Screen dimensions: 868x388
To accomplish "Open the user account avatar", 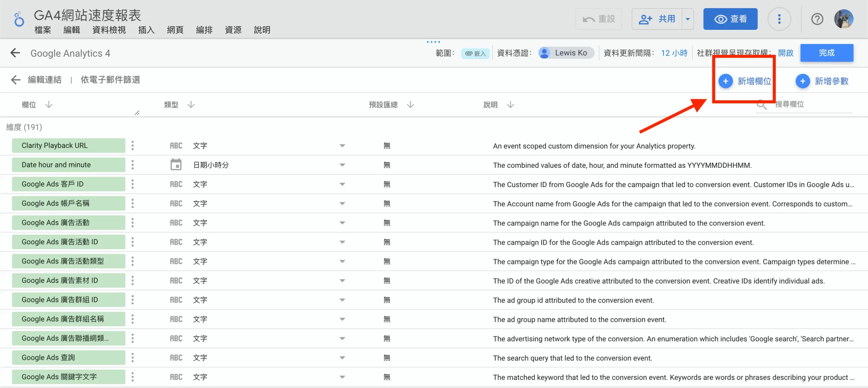I will [844, 19].
